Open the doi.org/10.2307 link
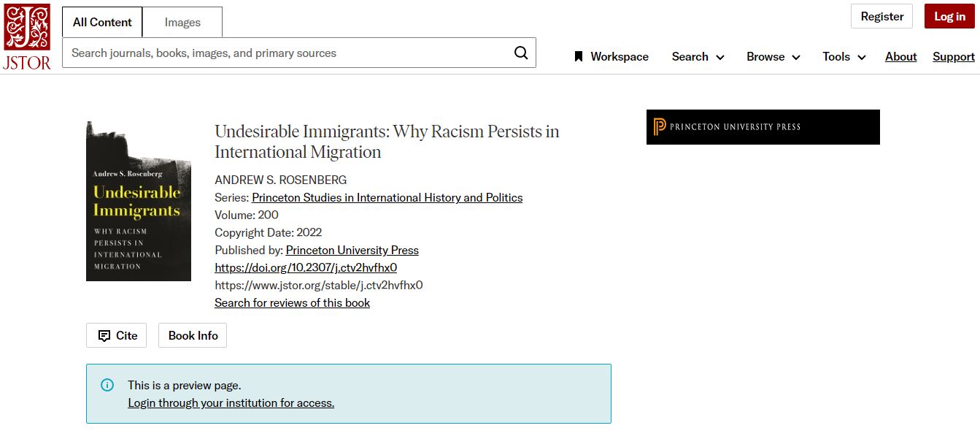The height and width of the screenshot is (439, 980). click(x=306, y=267)
